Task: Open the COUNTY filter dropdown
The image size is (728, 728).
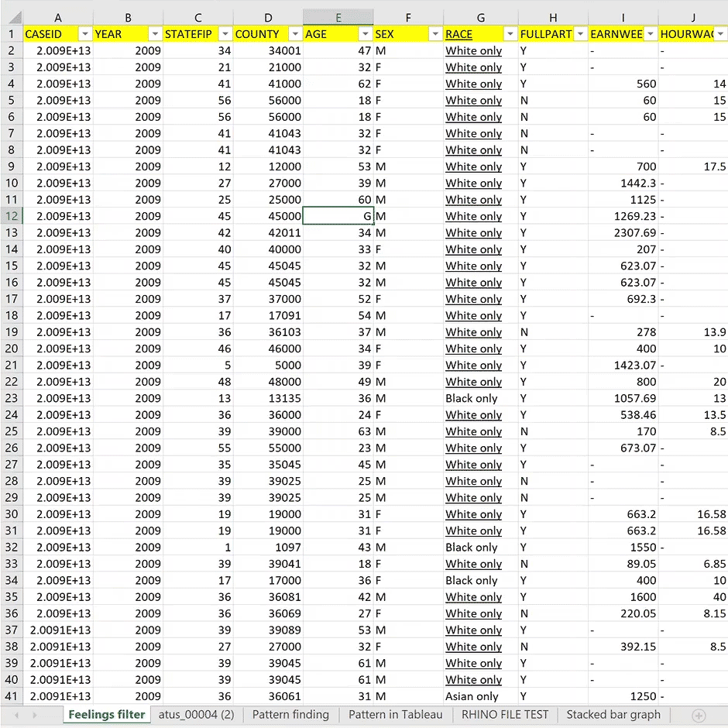Action: tap(295, 34)
